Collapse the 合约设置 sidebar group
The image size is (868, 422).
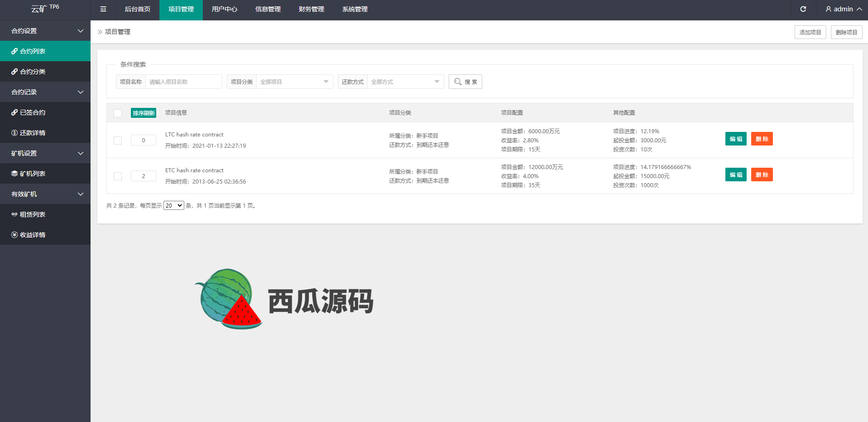[x=45, y=31]
